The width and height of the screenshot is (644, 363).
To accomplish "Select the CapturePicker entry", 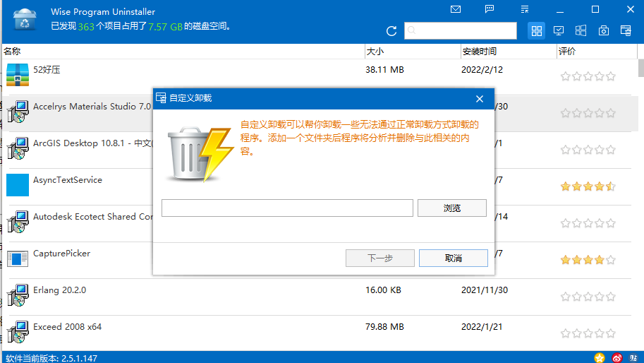I will click(x=61, y=254).
